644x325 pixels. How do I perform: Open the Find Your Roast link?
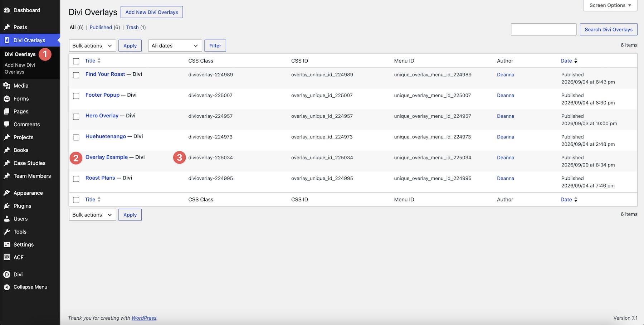(x=105, y=74)
